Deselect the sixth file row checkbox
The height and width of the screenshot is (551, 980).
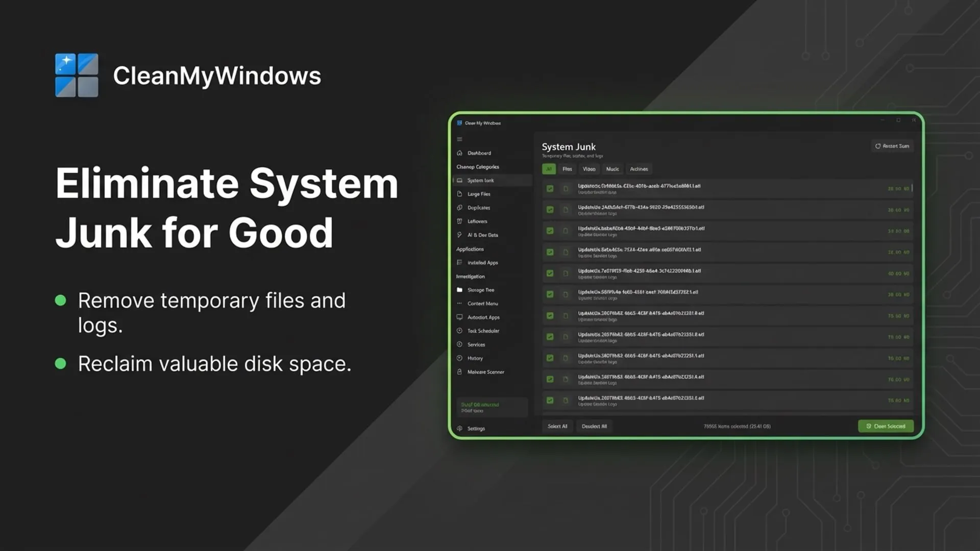pyautogui.click(x=550, y=294)
